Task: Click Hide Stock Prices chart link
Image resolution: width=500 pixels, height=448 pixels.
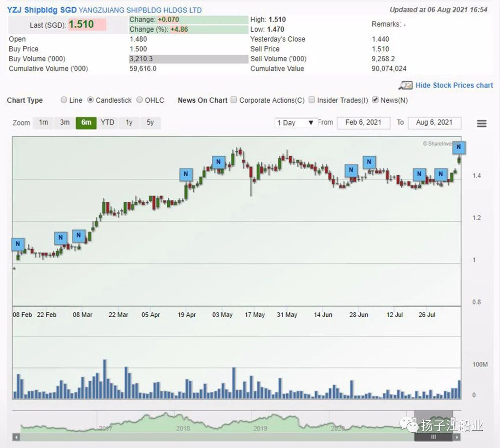Action: [x=454, y=85]
